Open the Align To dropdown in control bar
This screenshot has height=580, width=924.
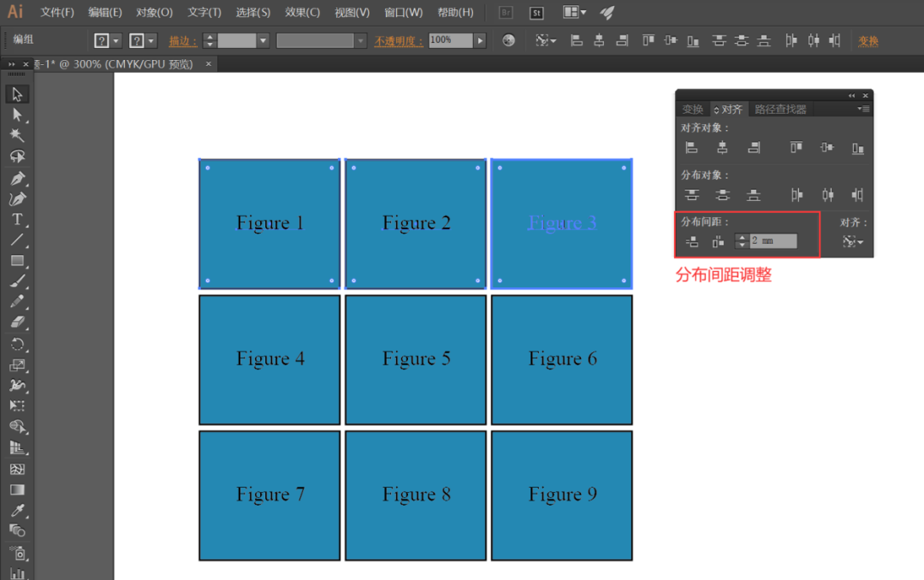(x=546, y=40)
